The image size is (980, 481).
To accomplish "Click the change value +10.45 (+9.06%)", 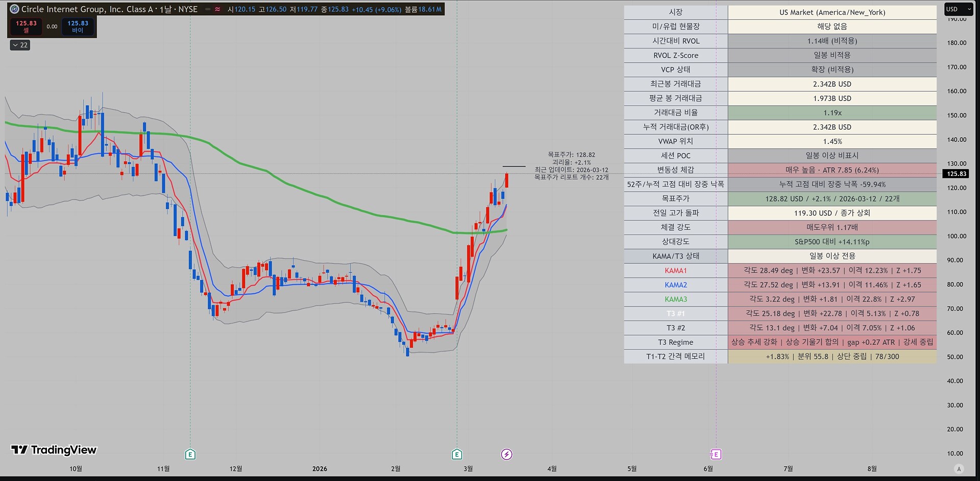I will click(376, 9).
